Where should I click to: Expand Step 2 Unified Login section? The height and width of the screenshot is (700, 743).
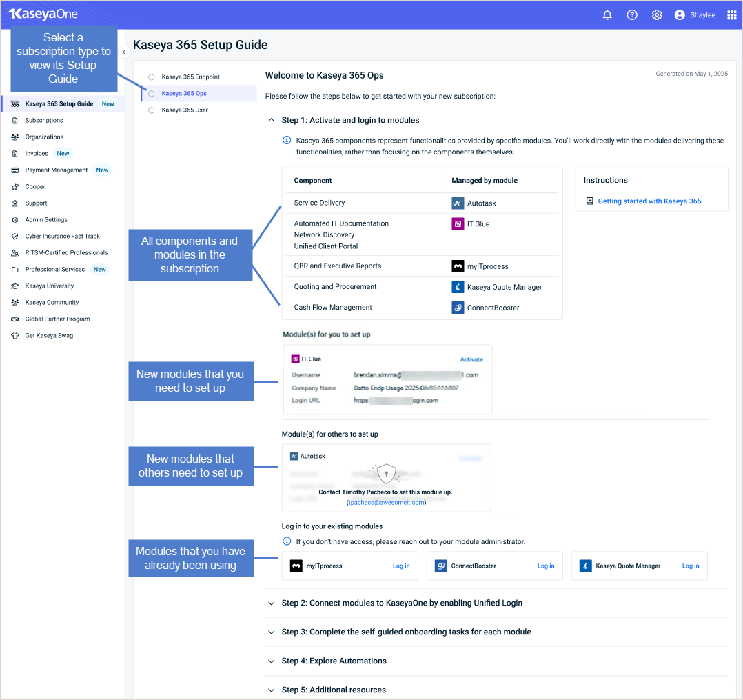(271, 603)
